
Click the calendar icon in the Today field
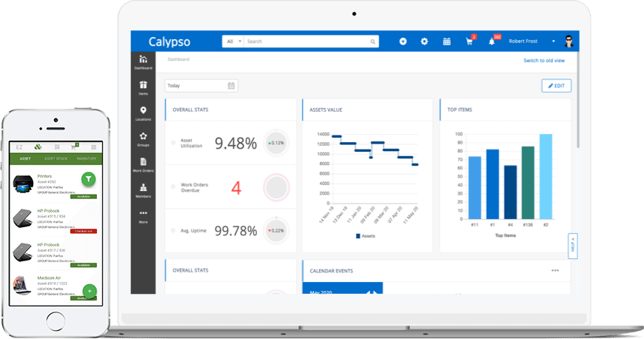231,85
